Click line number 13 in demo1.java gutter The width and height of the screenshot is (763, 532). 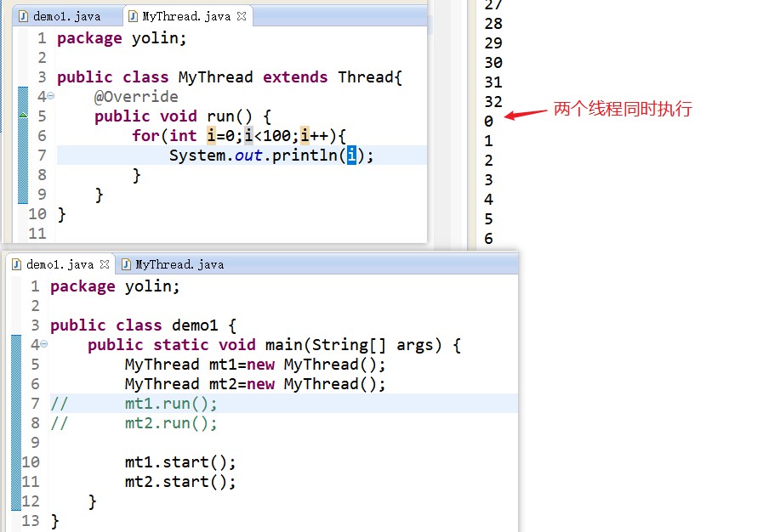point(30,520)
